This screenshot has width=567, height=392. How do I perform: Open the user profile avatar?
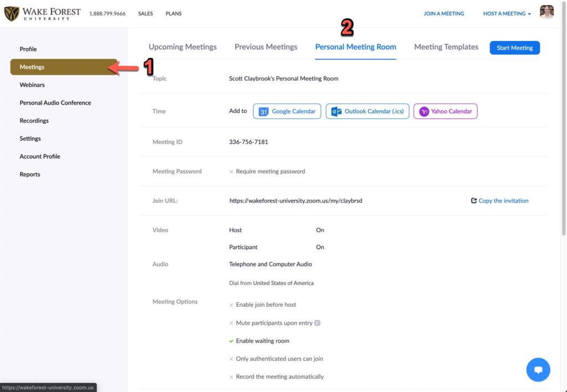(x=547, y=13)
